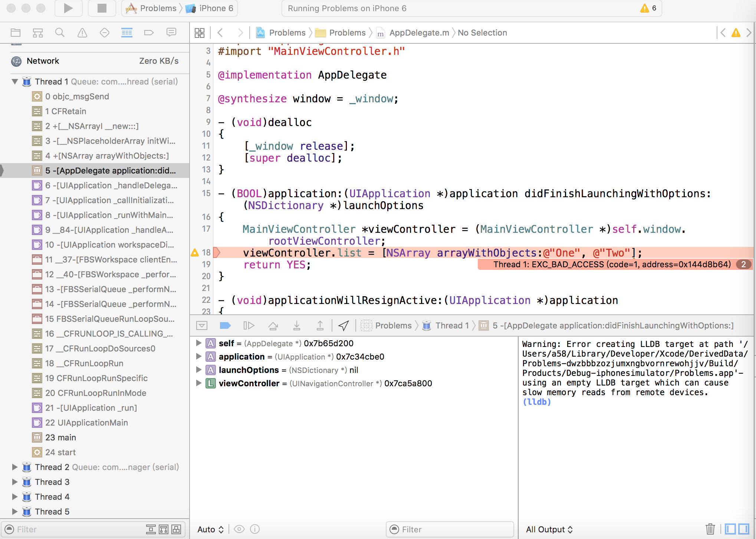Click the warning marker on line 18
This screenshot has width=756, height=539.
coord(195,253)
